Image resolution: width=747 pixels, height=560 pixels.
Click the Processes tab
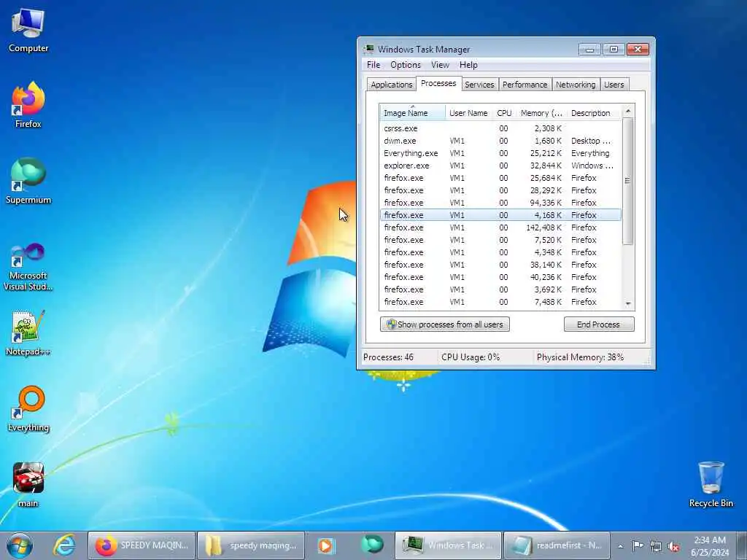coord(438,83)
